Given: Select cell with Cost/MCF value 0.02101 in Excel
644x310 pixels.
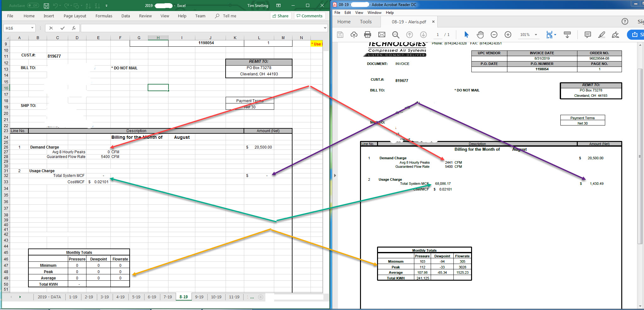Looking at the screenshot, I should tap(98, 182).
